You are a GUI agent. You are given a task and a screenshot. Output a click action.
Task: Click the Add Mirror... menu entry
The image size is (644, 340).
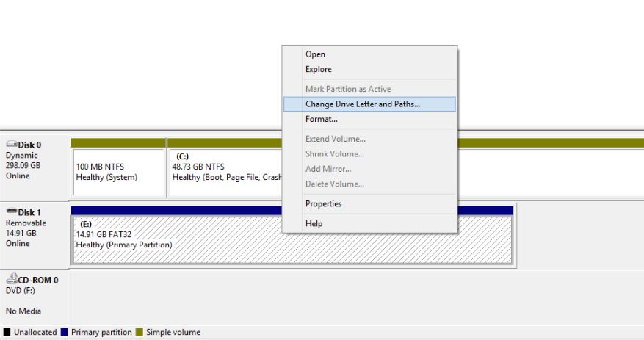click(x=328, y=169)
